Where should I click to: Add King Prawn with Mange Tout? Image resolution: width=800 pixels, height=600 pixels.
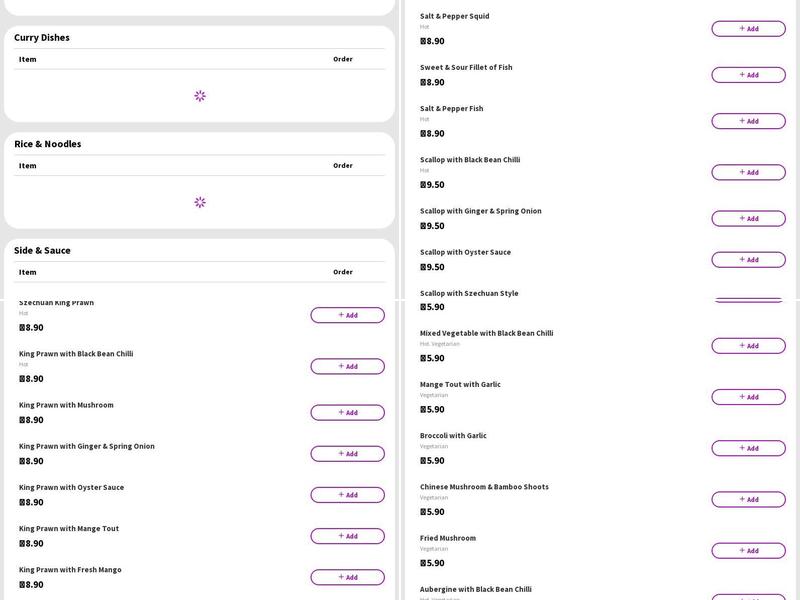(x=347, y=536)
